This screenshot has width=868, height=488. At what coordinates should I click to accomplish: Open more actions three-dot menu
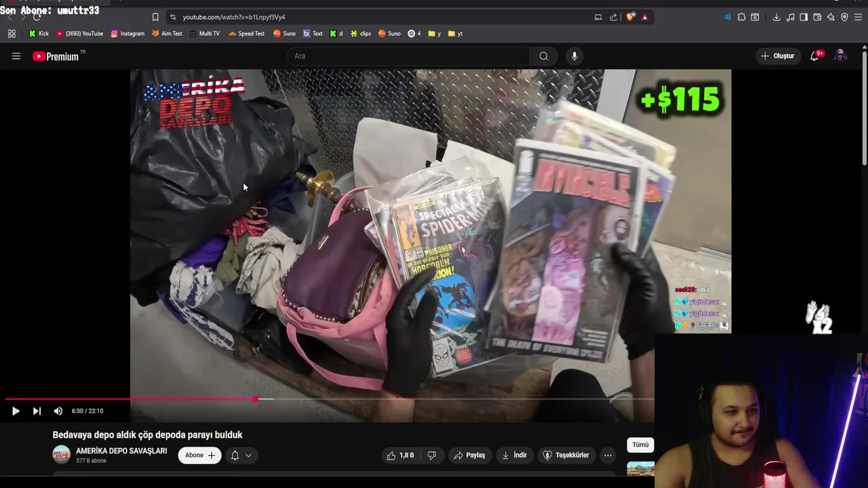point(608,455)
